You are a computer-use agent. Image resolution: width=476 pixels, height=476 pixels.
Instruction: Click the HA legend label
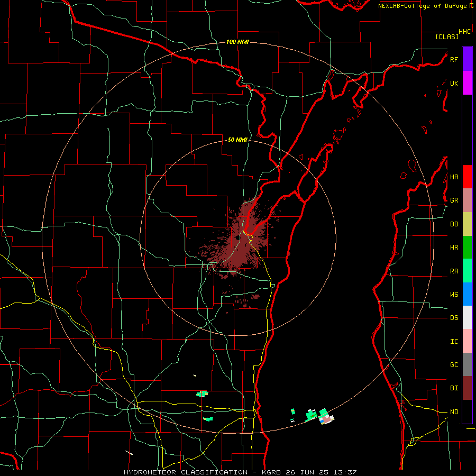pos(454,177)
